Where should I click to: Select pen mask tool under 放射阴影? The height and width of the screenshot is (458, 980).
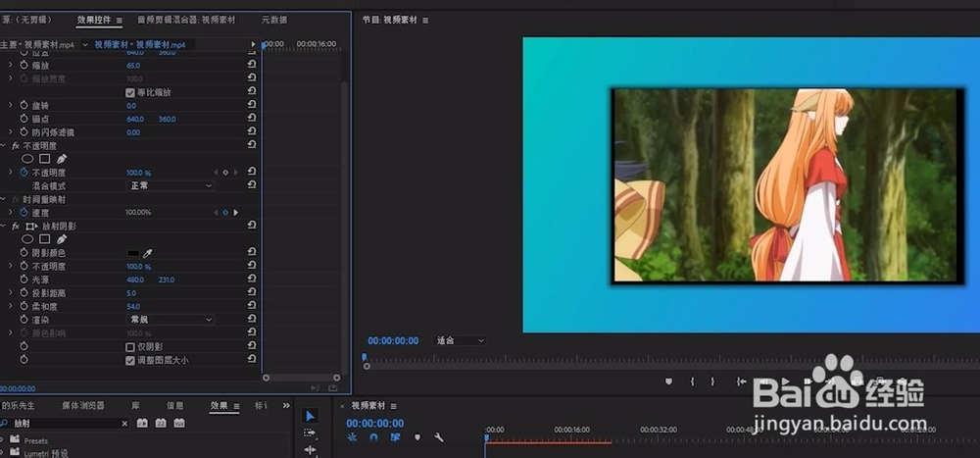[61, 239]
